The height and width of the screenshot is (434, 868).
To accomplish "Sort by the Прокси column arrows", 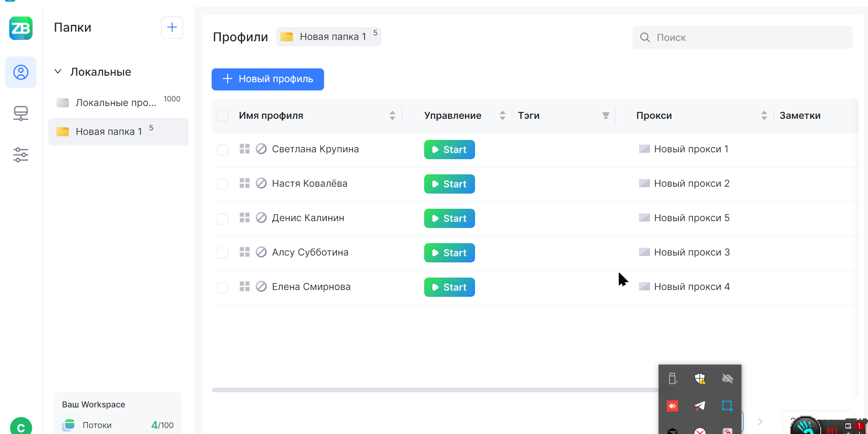I will (764, 116).
